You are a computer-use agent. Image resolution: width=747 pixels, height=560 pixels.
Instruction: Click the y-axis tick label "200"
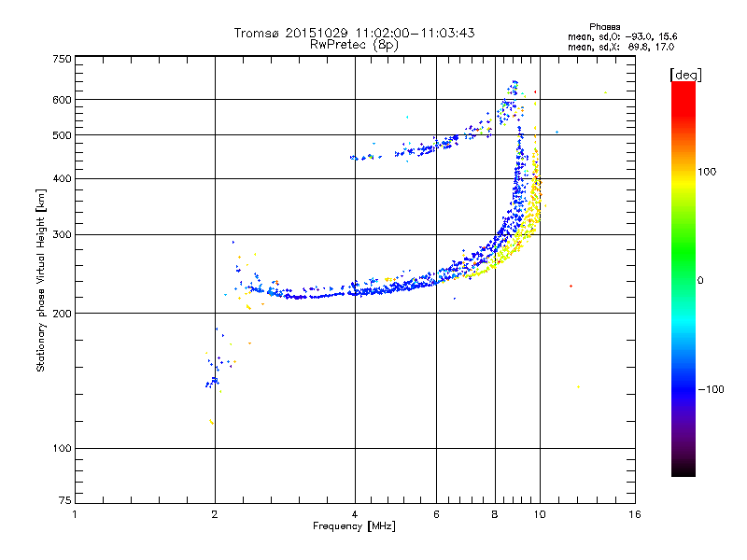coord(62,314)
